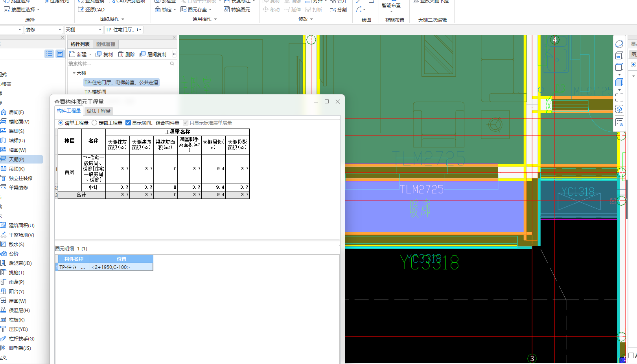637x364 pixels.
Task: Click the 还原CAD tool icon
Action: (81, 9)
